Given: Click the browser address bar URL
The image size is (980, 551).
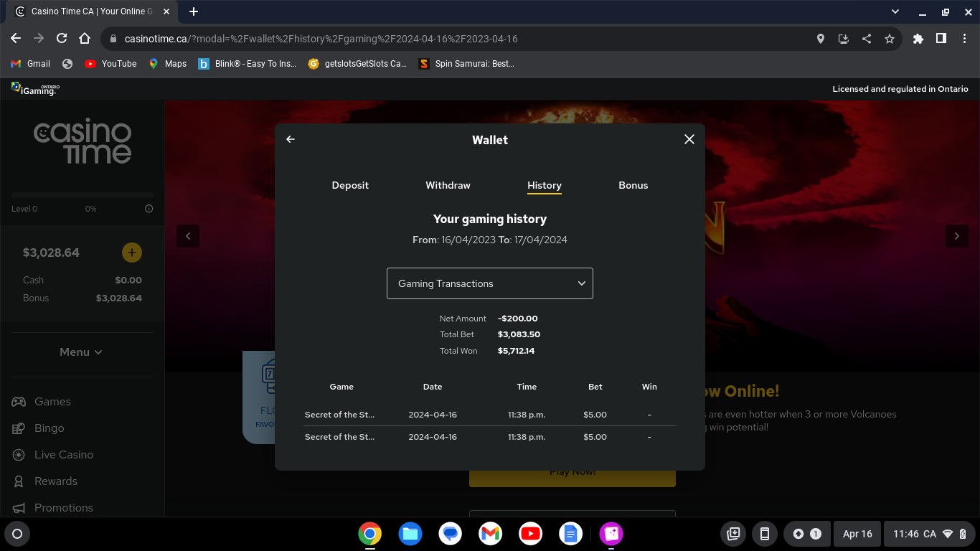Looking at the screenshot, I should (321, 39).
